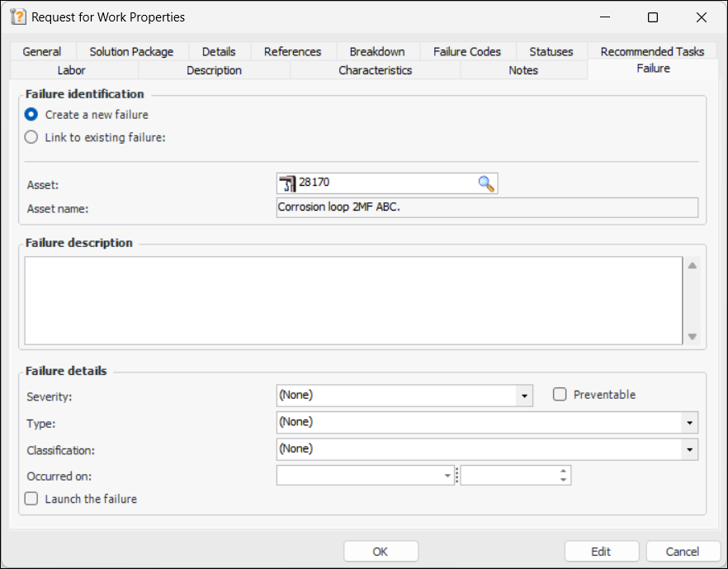The width and height of the screenshot is (728, 569).
Task: Switch to the Solution Package tab
Action: tap(131, 51)
